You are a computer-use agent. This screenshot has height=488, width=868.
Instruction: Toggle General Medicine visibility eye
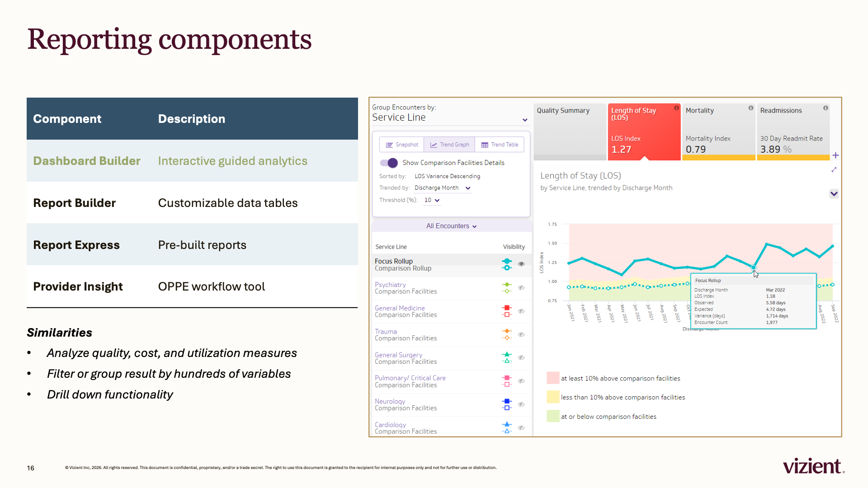tap(521, 311)
